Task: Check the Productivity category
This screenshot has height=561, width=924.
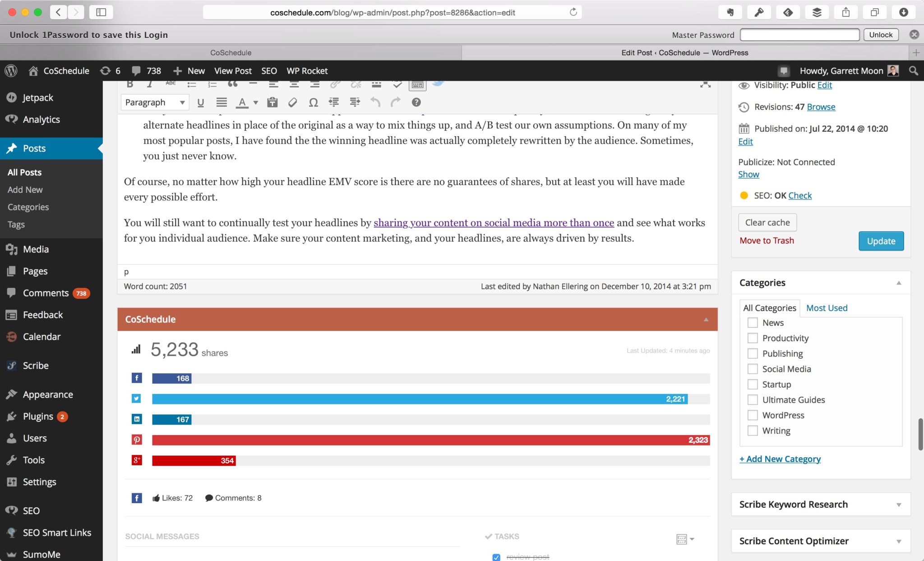Action: point(753,338)
